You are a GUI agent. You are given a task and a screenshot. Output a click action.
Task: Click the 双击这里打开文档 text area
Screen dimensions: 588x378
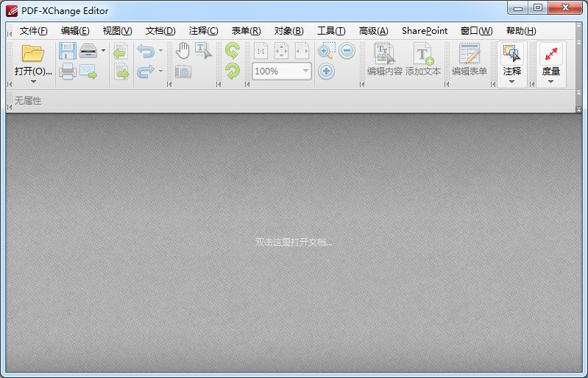click(x=294, y=242)
